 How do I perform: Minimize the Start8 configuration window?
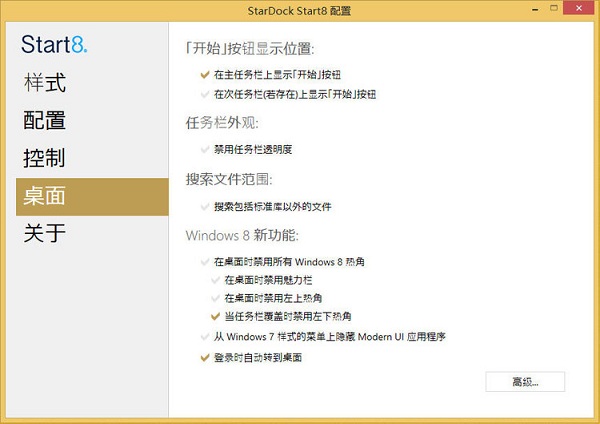[x=535, y=9]
